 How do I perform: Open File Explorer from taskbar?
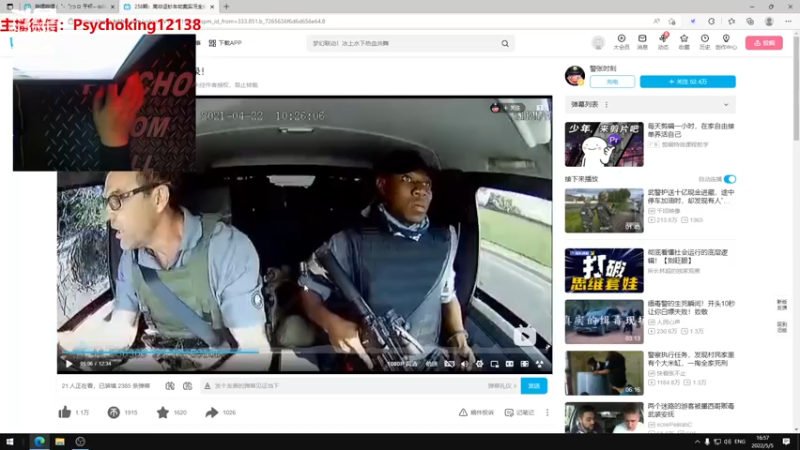click(x=60, y=441)
